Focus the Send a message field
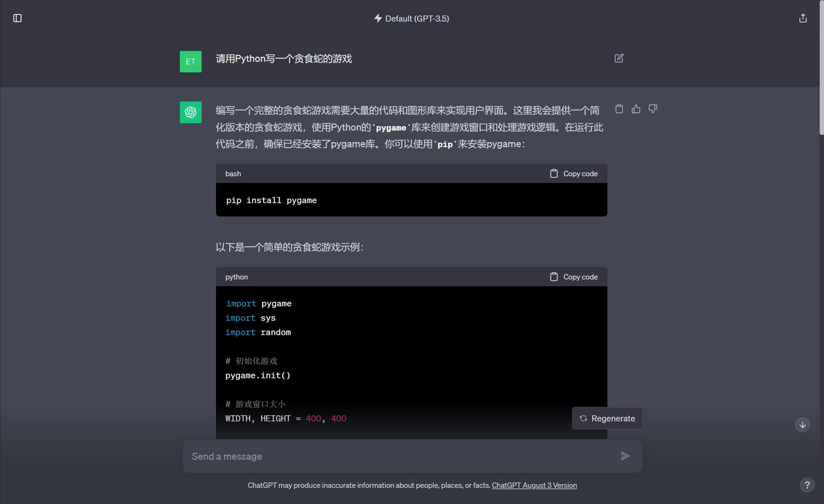 [401, 456]
